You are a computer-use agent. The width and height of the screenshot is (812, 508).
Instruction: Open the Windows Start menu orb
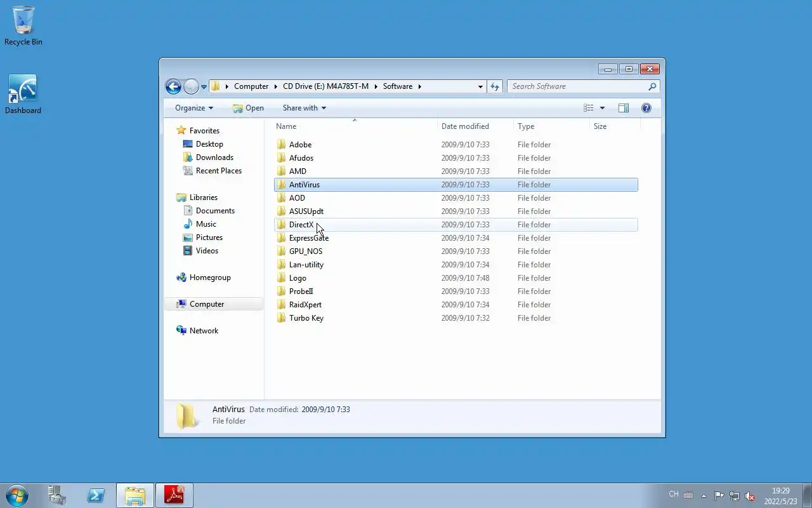coord(16,495)
